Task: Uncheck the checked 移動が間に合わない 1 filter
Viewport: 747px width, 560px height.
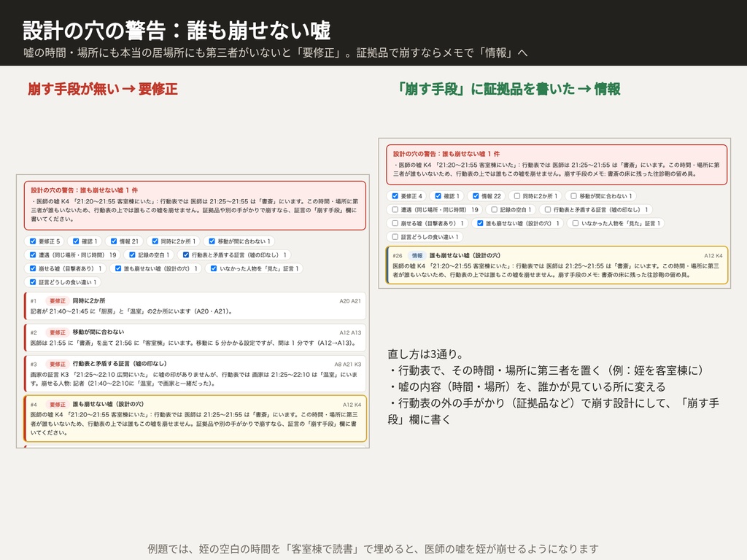Action: pos(212,241)
